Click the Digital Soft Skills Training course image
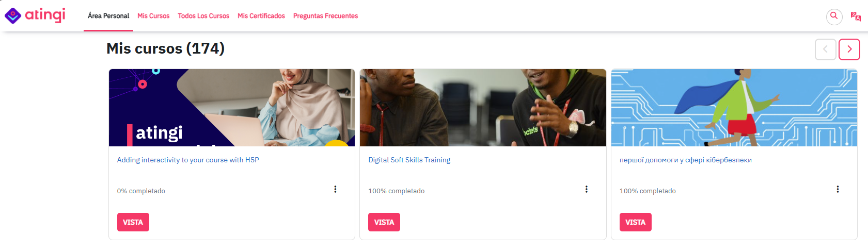 (x=483, y=108)
